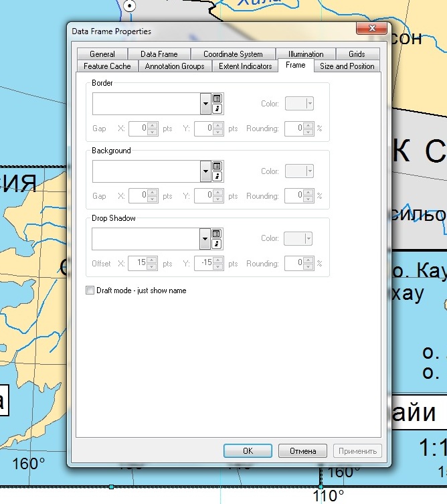Decrease Background Rounding percentage
447x504 pixels.
pyautogui.click(x=308, y=199)
